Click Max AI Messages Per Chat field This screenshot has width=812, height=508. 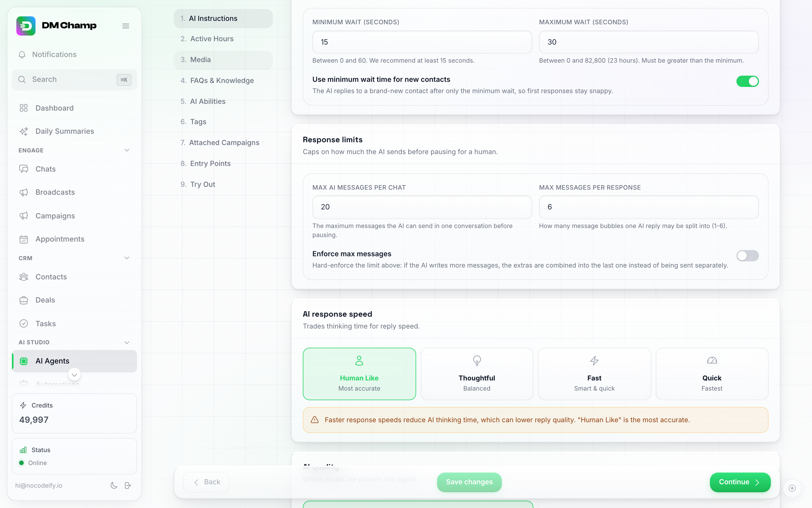(x=422, y=207)
